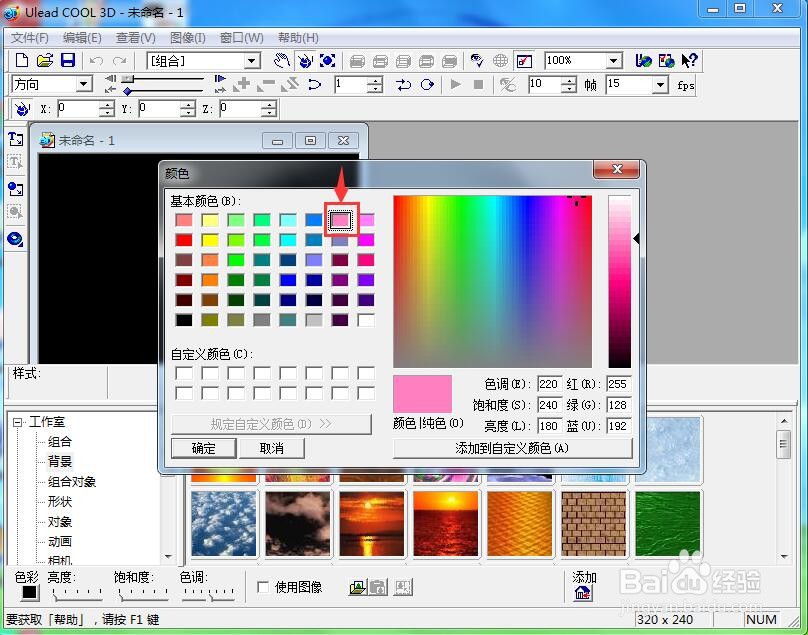Click the globe icon in the top toolbar
The height and width of the screenshot is (635, 808).
click(x=500, y=60)
